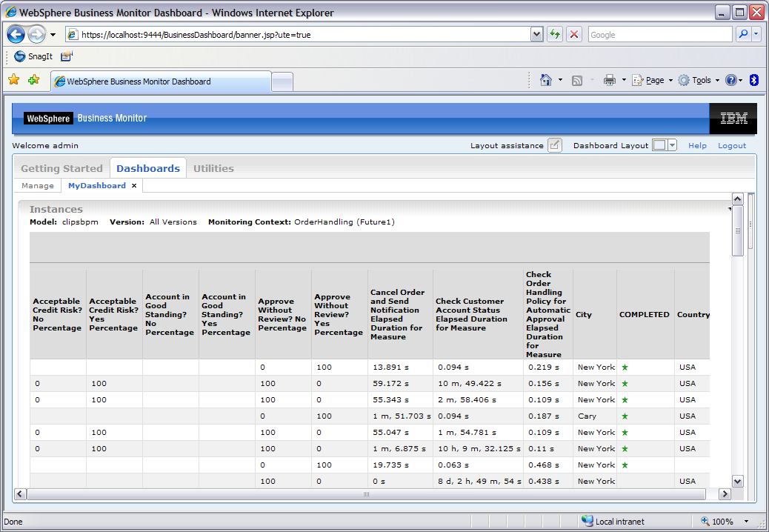The height and width of the screenshot is (532, 769).
Task: Click the 8 d, 2 h, 49 m, 54 s cell
Action: pyautogui.click(x=479, y=481)
